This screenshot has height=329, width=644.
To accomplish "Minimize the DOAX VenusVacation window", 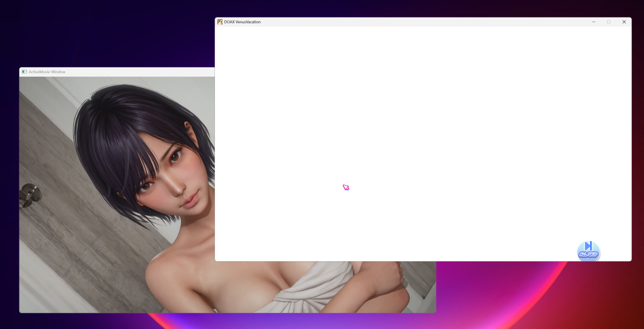I will tap(594, 22).
